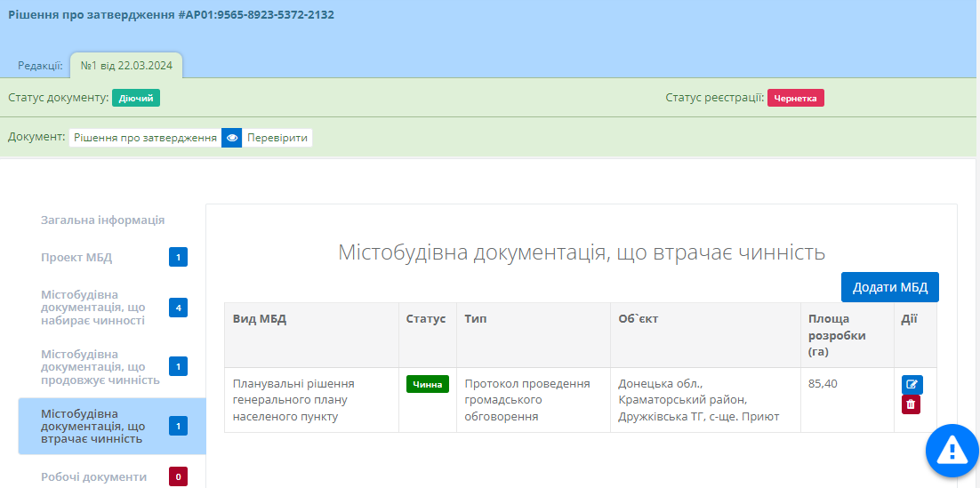
Task: Open the round warning alert icon
Action: click(952, 451)
